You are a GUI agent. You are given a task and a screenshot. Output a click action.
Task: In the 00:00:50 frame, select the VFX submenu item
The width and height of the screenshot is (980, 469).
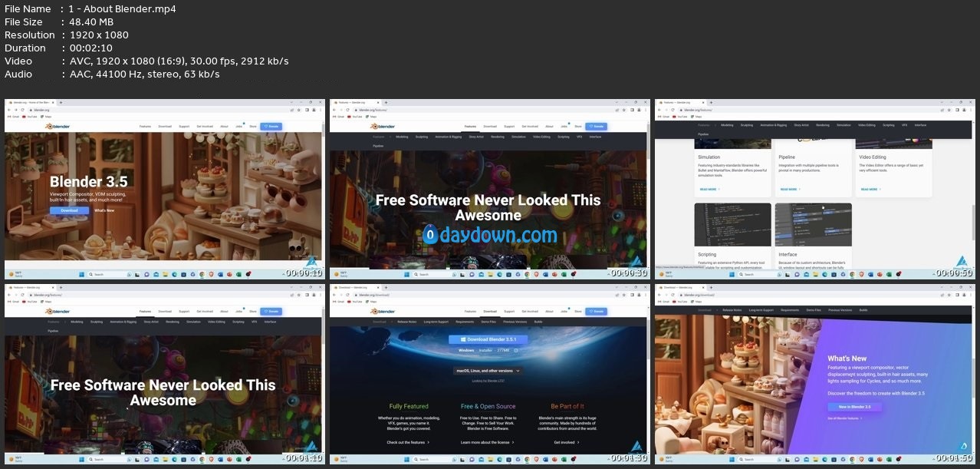(905, 124)
